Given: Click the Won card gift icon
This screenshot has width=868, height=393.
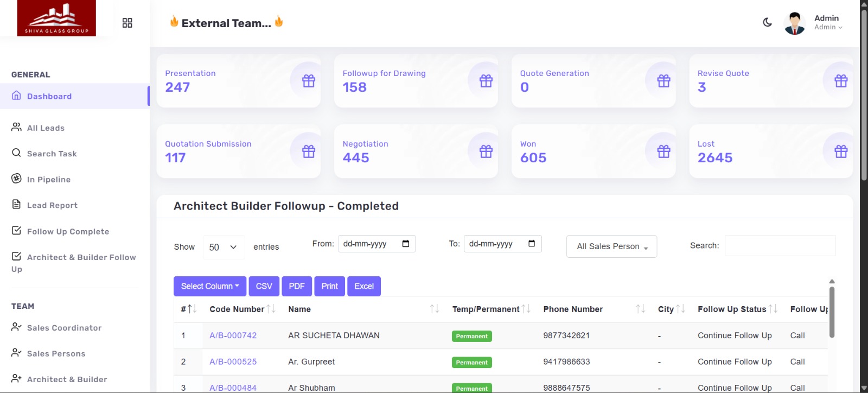Looking at the screenshot, I should click(663, 151).
